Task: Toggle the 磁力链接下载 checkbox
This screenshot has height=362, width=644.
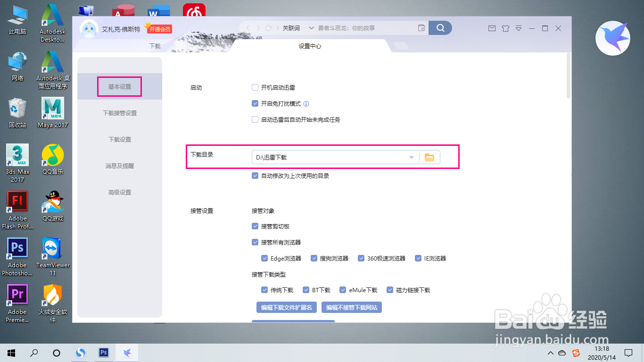Action: tap(390, 290)
